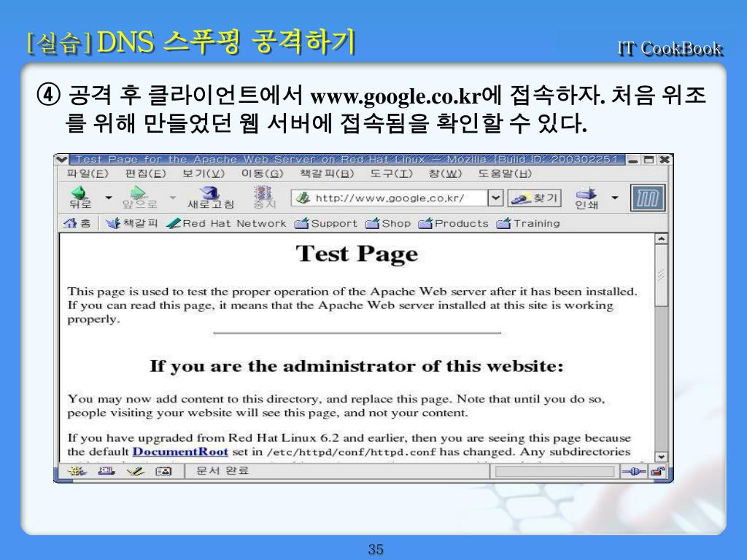
Task: Open the Shop bookmark folder
Action: [x=388, y=223]
